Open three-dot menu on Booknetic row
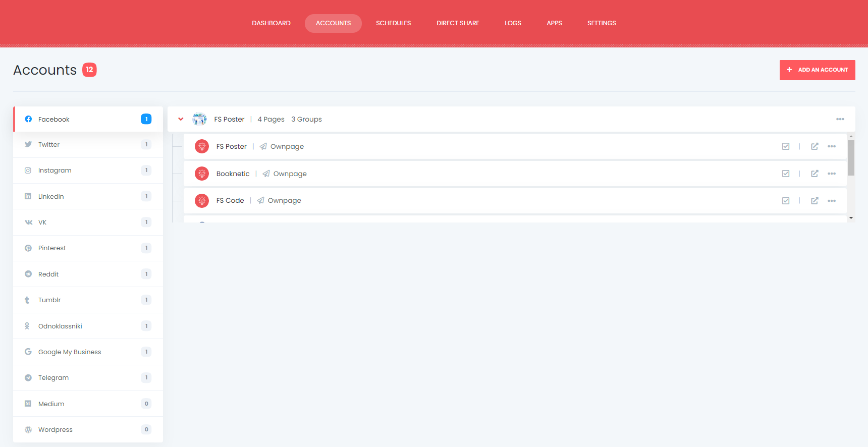868x447 pixels. click(832, 174)
